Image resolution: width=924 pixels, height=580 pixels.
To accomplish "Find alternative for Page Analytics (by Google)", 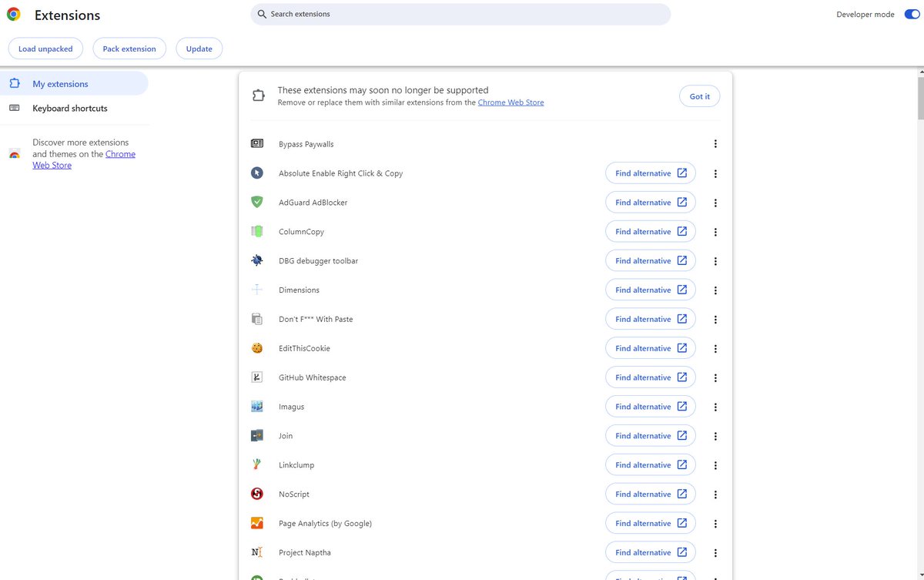I will click(651, 523).
